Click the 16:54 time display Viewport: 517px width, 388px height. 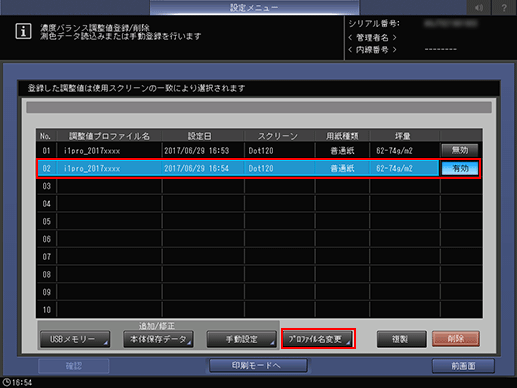coord(22,383)
